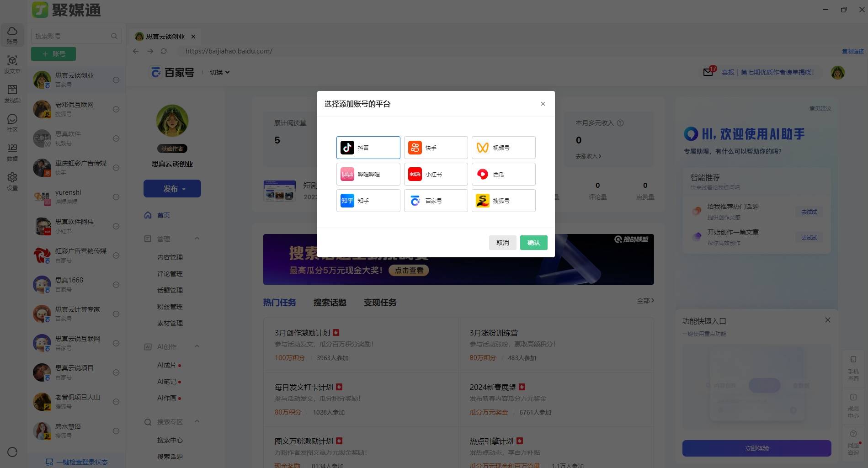Click the 搜狐号 platform icon

(x=483, y=201)
